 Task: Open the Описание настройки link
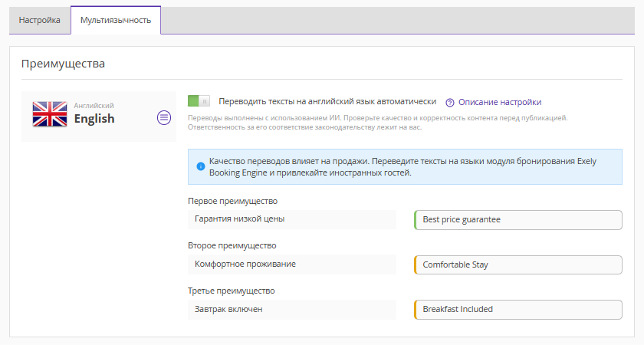tap(500, 102)
